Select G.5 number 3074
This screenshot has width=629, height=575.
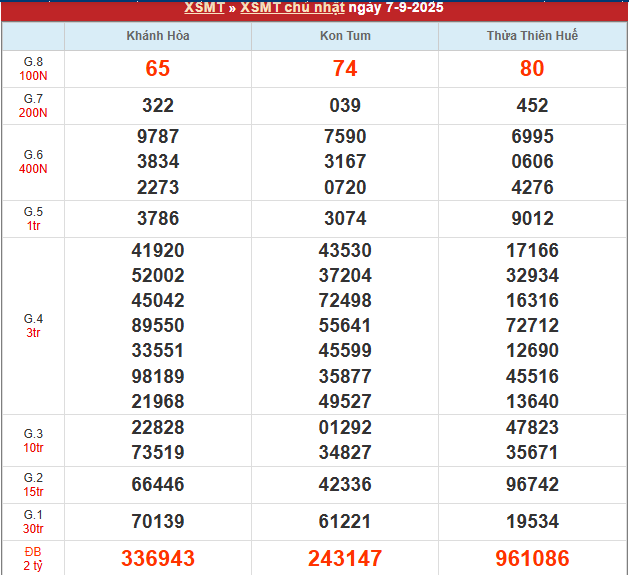(x=345, y=219)
